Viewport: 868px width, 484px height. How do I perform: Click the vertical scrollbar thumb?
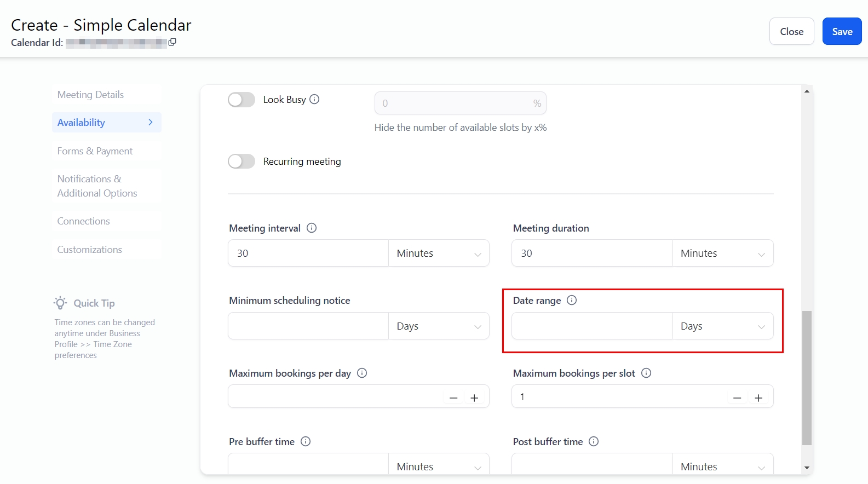point(807,378)
